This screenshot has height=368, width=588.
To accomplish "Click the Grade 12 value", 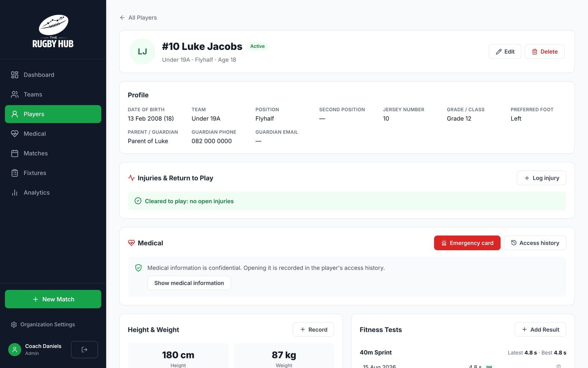I will [459, 118].
